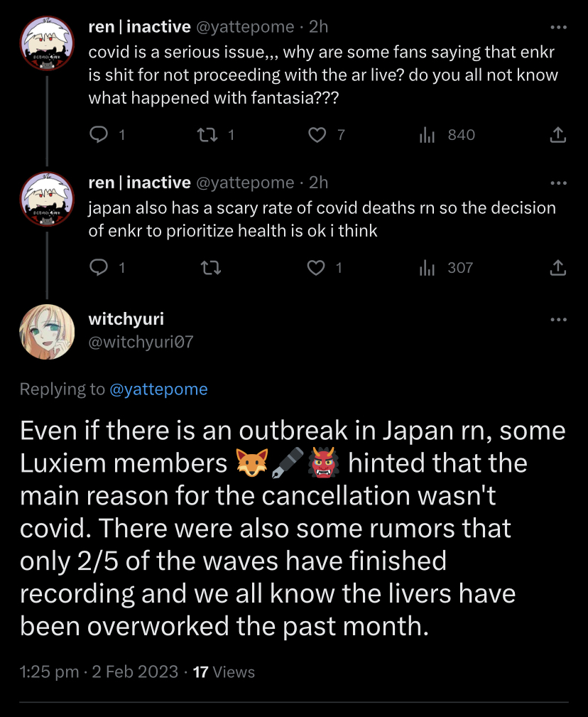Share the second ren tweet

pyautogui.click(x=558, y=268)
